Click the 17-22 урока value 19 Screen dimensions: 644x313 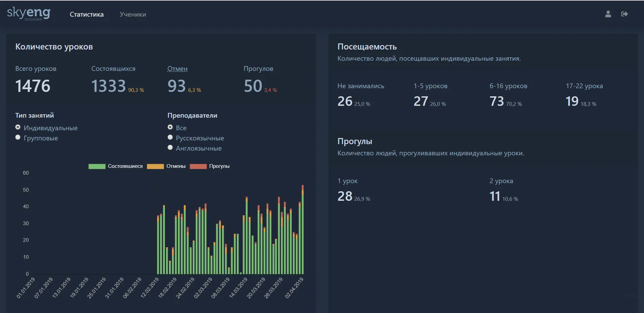[572, 101]
